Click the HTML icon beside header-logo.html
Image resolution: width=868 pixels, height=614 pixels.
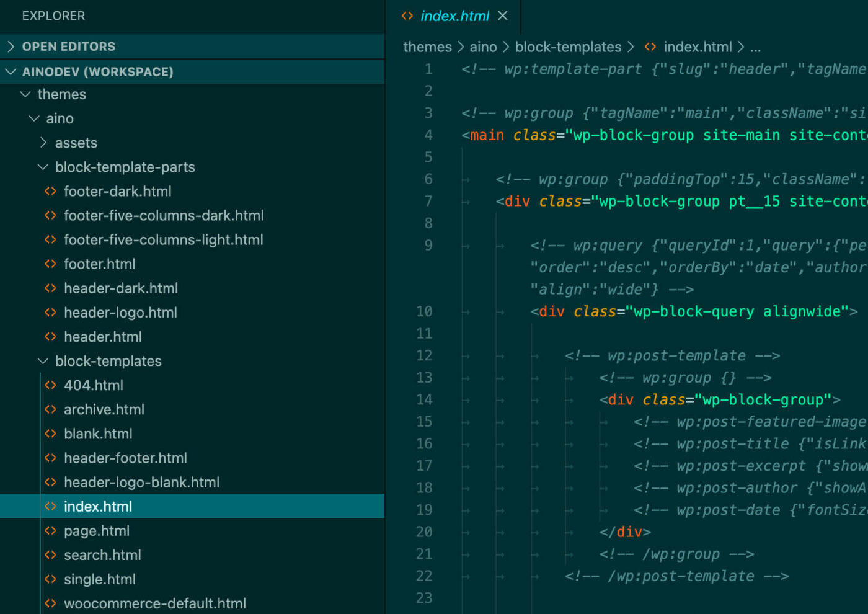click(x=51, y=313)
